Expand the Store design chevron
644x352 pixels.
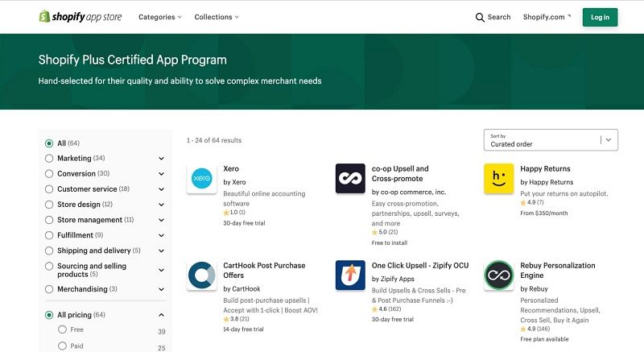click(x=162, y=205)
